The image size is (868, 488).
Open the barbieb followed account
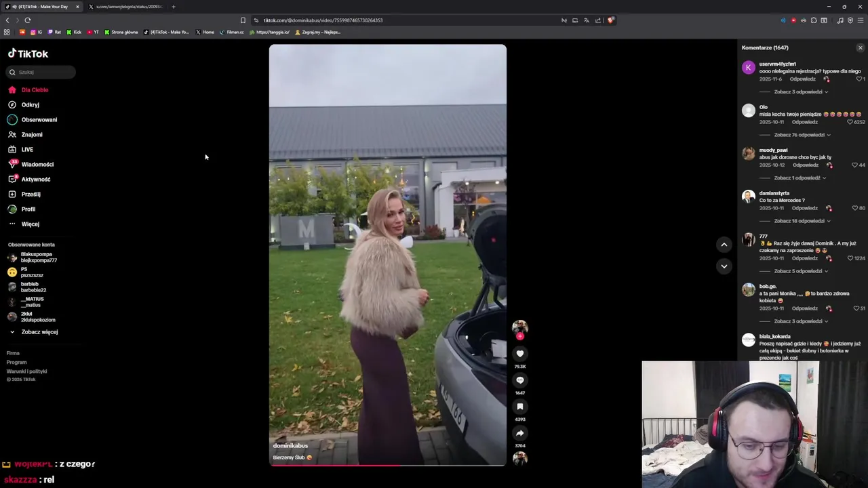(27, 287)
